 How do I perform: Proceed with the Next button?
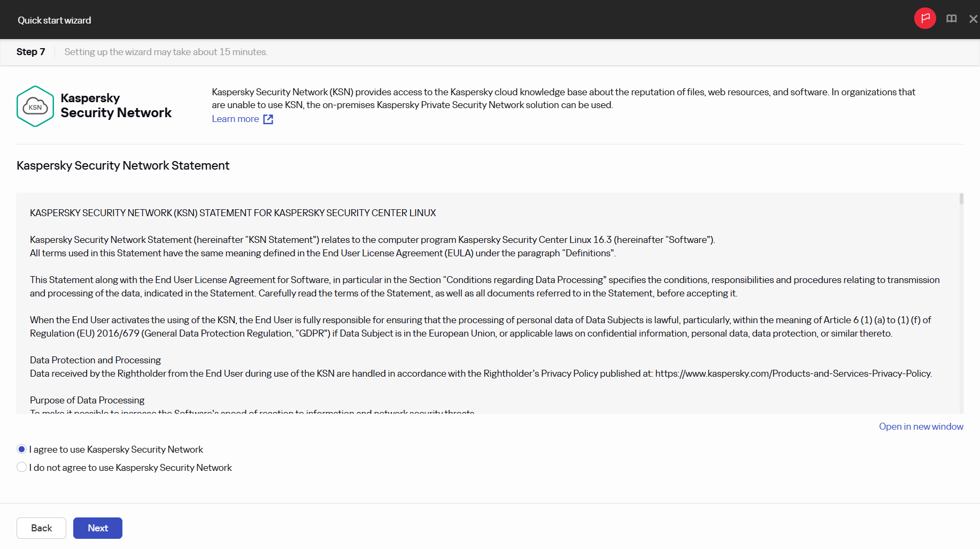click(x=98, y=528)
